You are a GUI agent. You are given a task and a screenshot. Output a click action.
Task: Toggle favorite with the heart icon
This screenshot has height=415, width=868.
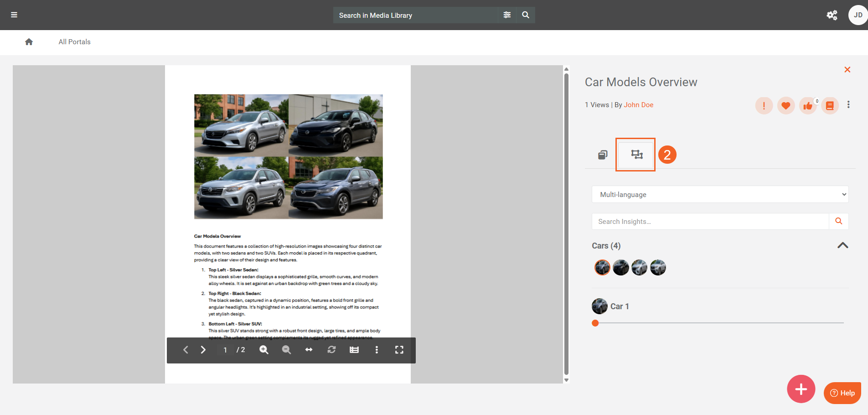click(x=785, y=106)
